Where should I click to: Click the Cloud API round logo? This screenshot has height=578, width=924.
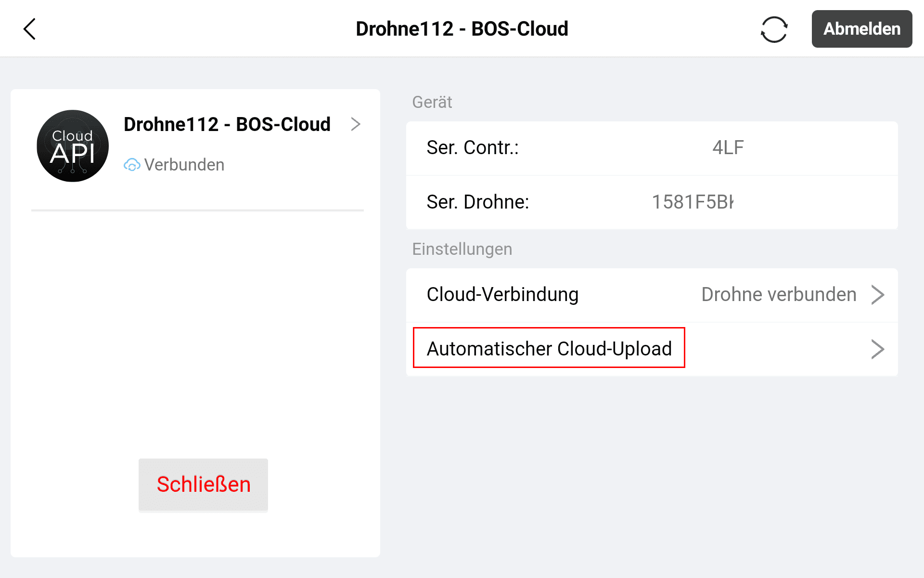tap(73, 146)
